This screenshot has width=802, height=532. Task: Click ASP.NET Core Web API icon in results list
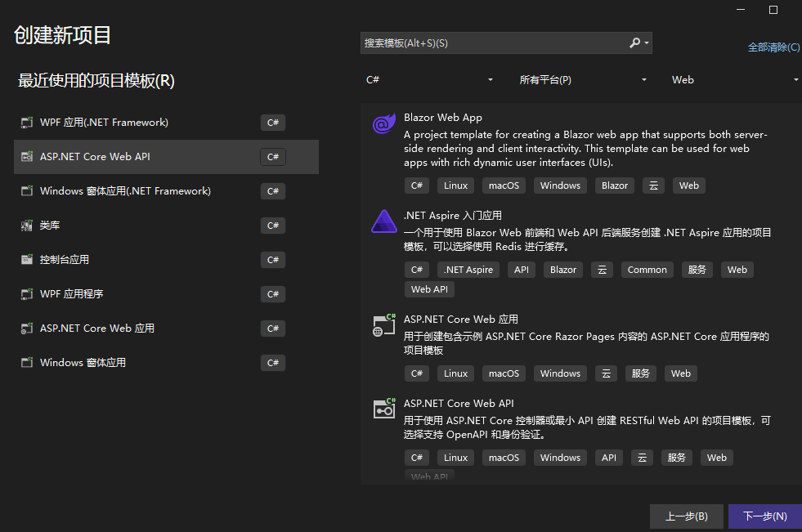point(384,409)
